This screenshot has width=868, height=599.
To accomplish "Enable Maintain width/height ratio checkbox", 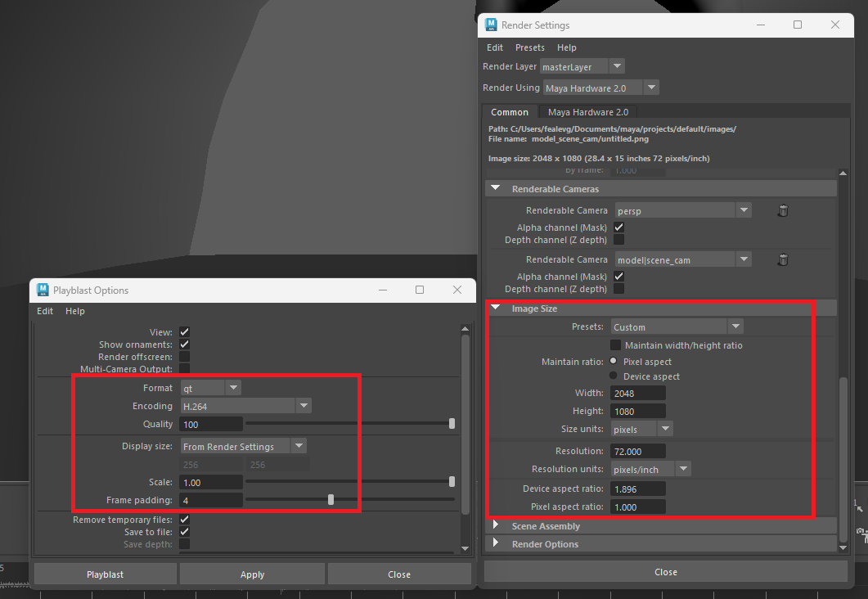I will tap(616, 345).
